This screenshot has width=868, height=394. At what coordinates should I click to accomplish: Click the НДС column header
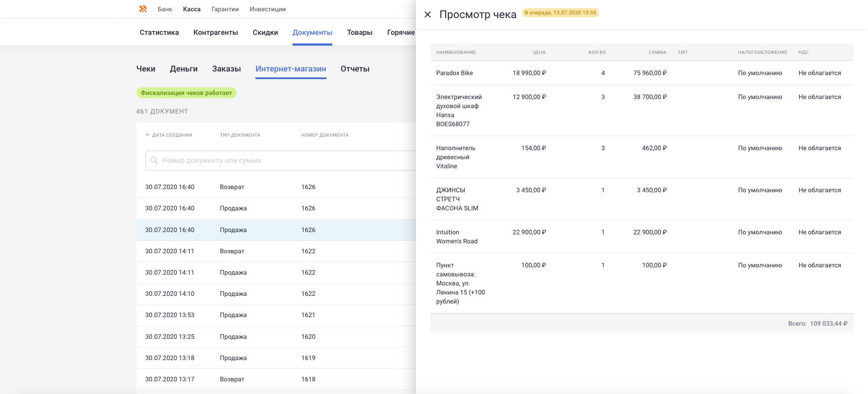[x=803, y=52]
